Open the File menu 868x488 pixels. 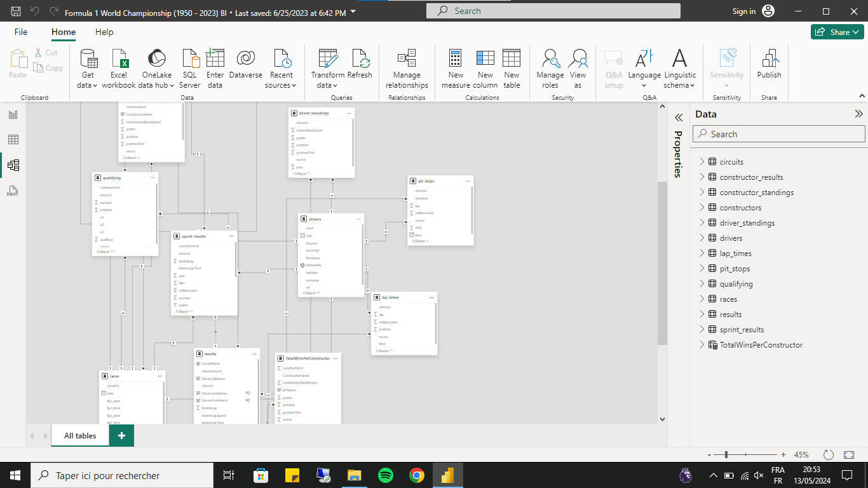[21, 32]
